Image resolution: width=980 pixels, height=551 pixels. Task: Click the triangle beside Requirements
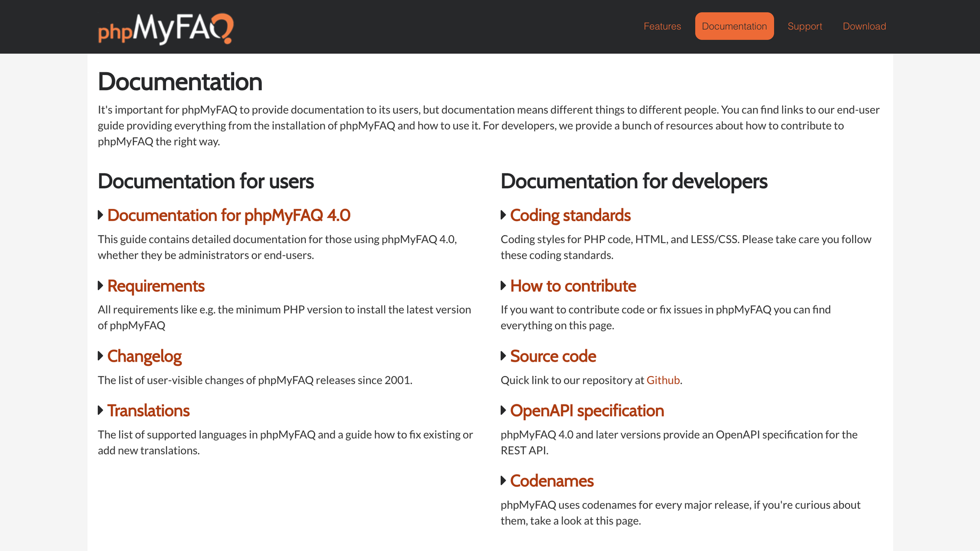point(100,285)
